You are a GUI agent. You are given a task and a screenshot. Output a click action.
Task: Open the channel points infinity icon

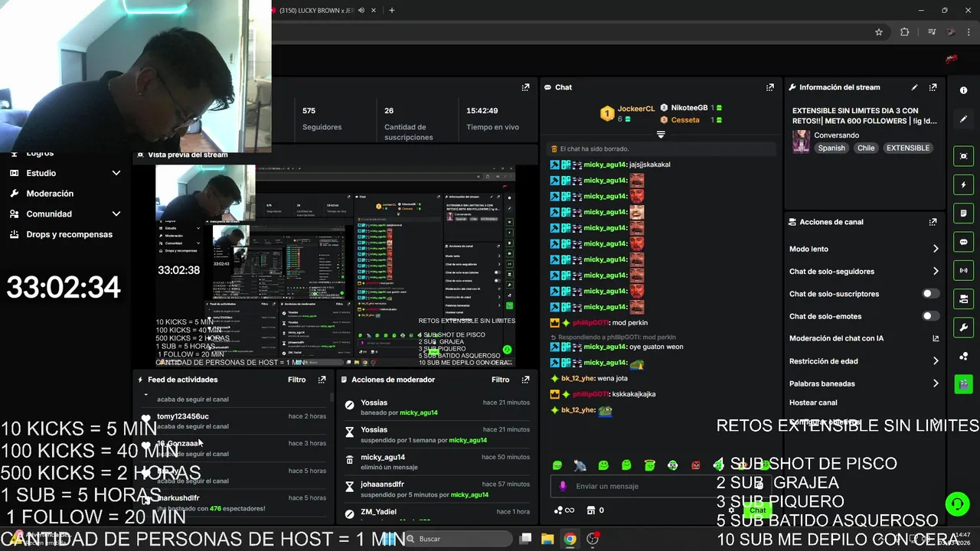pyautogui.click(x=563, y=510)
